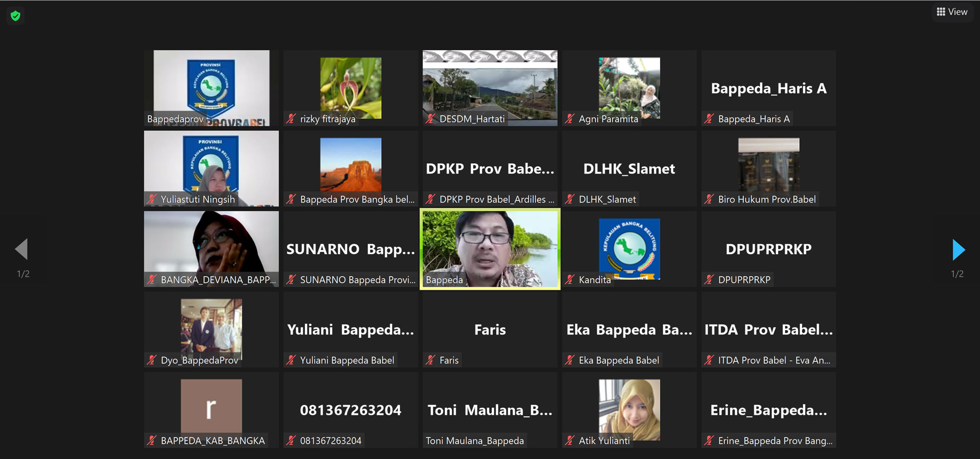
Task: Go to next page of participants
Action: point(958,250)
